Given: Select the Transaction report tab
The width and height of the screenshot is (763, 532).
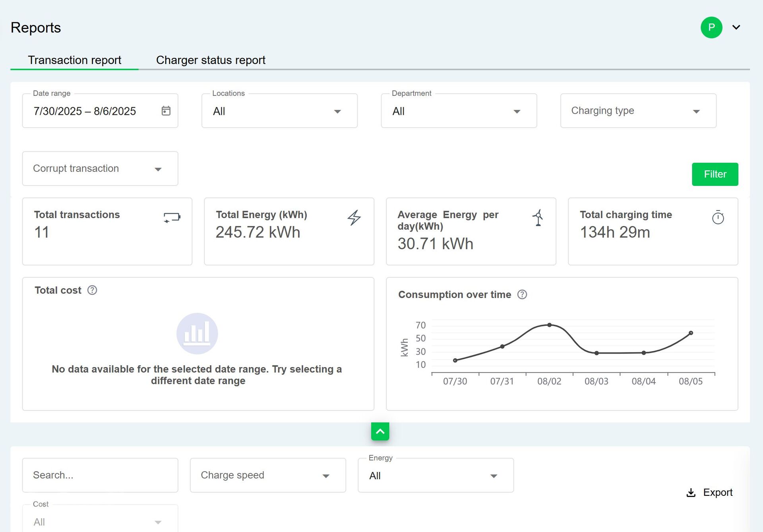Looking at the screenshot, I should [74, 60].
